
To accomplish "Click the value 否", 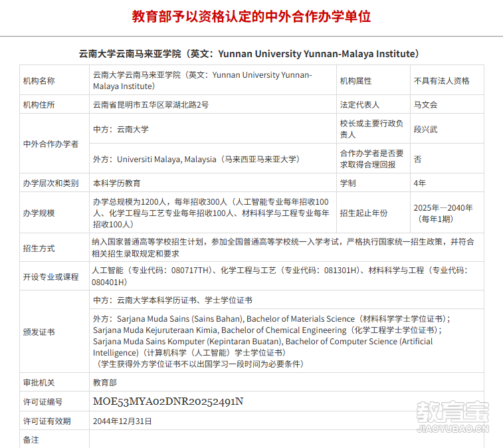I will click(417, 159).
